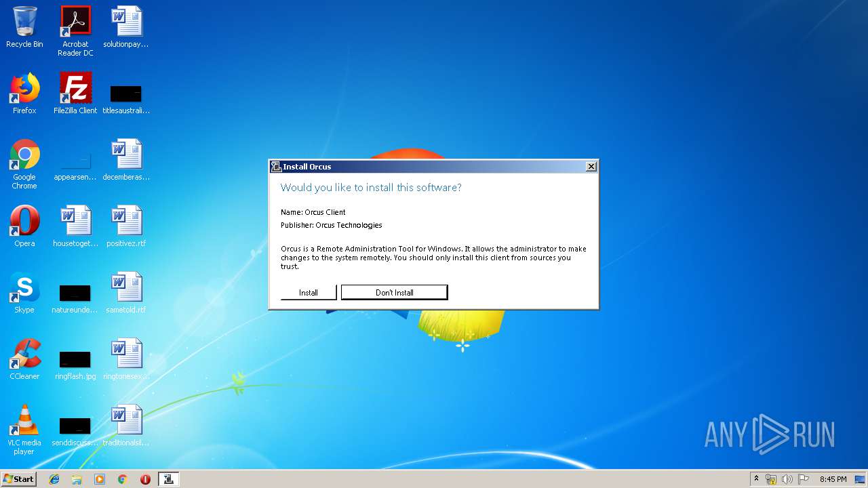Open the Action Center flag icon
Screen dimensions: 868x488
tap(804, 479)
